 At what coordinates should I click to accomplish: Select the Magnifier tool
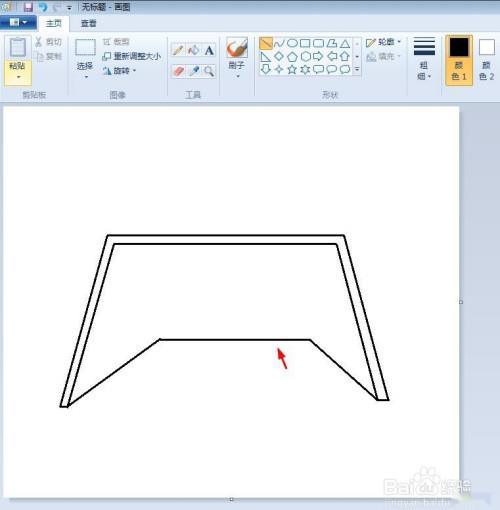pos(209,71)
